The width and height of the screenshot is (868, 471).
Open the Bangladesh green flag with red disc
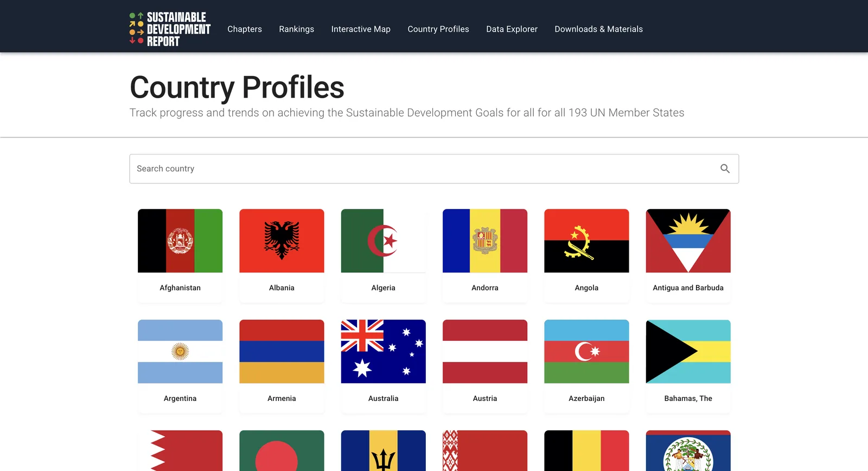pyautogui.click(x=282, y=451)
